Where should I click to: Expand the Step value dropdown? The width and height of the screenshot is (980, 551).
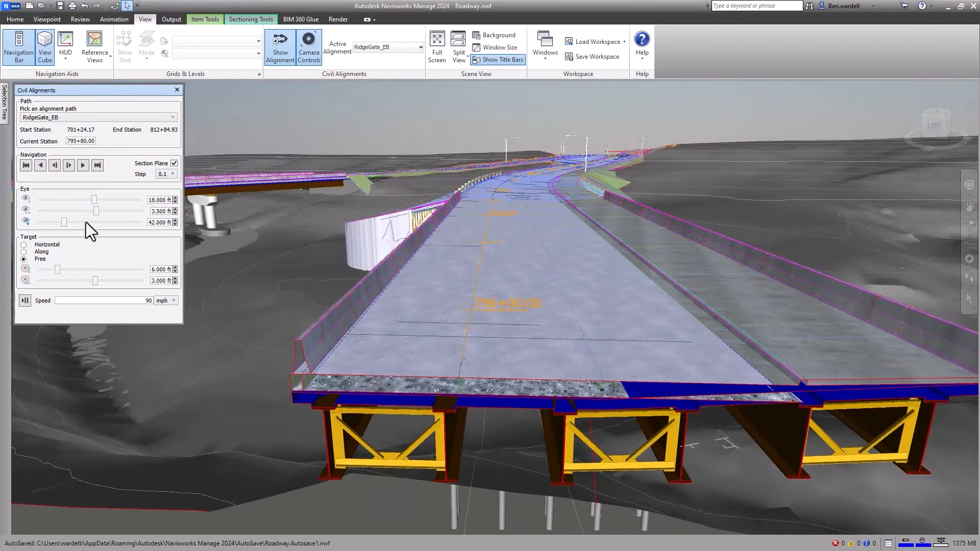point(173,173)
